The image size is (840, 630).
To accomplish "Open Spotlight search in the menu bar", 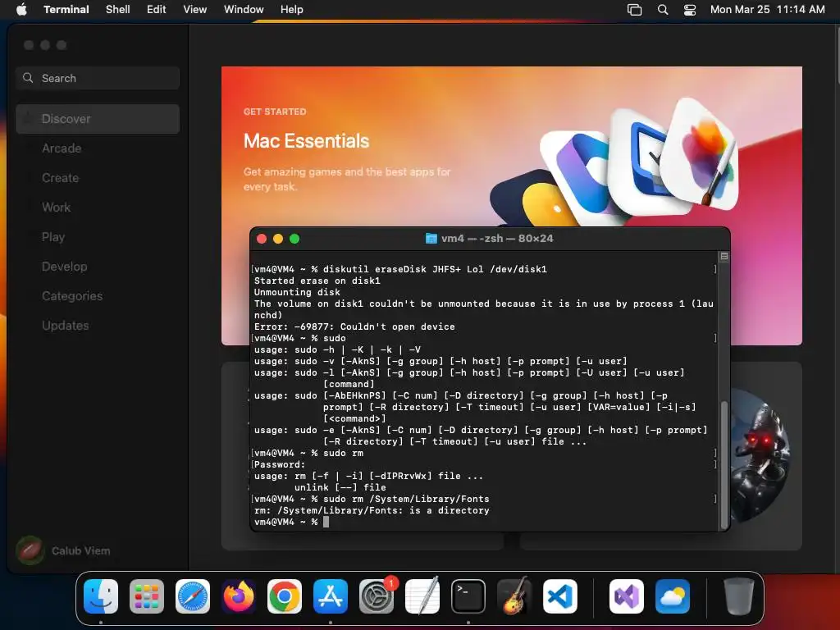I will 663,10.
